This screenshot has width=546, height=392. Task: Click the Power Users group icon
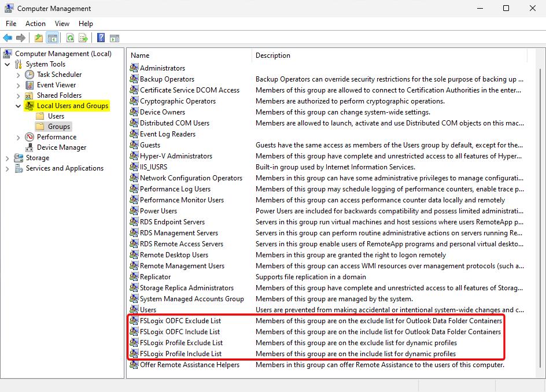[134, 210]
